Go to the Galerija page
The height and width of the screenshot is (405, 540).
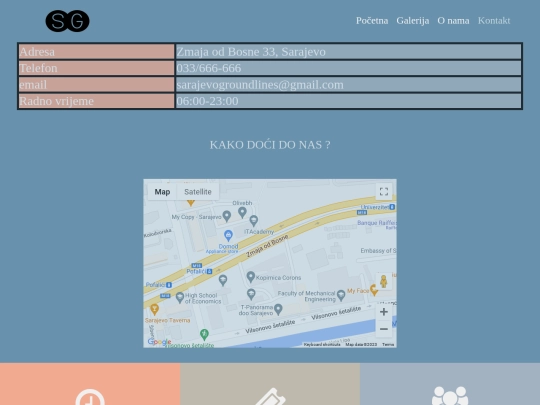click(413, 21)
